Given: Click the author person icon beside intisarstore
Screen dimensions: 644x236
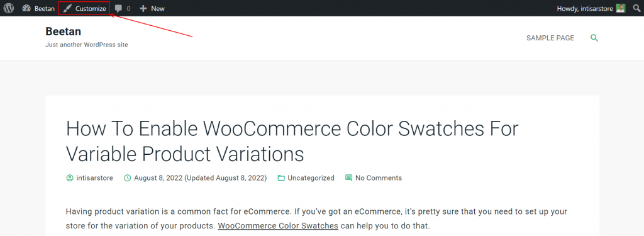Looking at the screenshot, I should click(69, 178).
